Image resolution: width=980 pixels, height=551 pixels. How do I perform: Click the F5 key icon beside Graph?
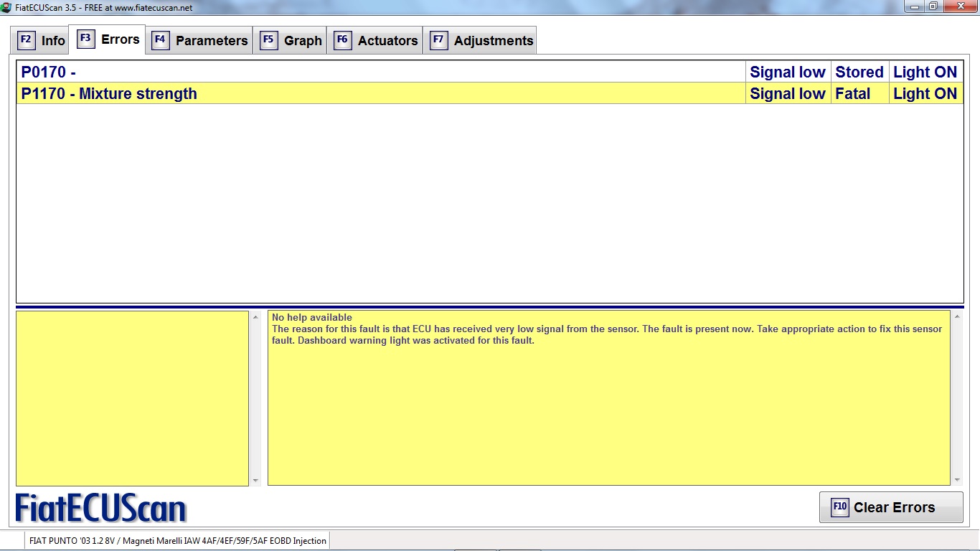[x=268, y=40]
